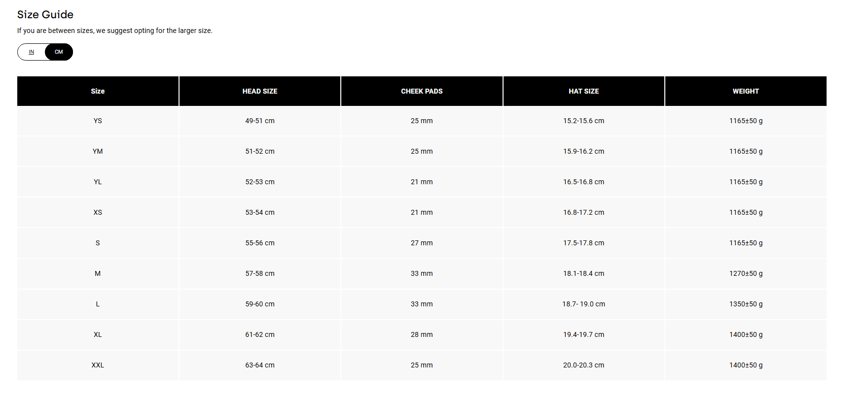Click the 1350±50 g weight cell
The width and height of the screenshot is (868, 398).
click(x=746, y=304)
